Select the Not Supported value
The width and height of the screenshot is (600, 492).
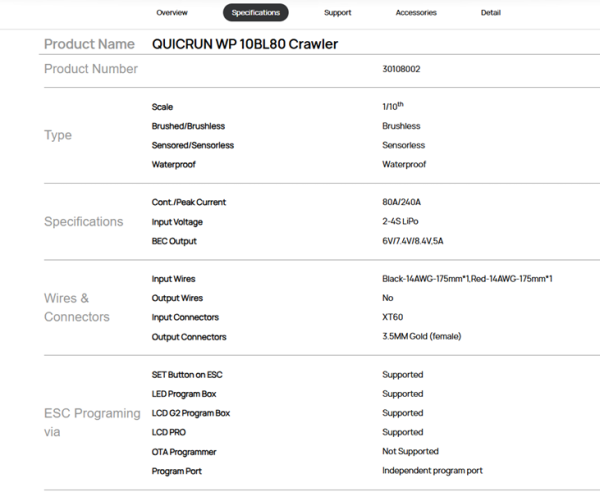click(410, 451)
